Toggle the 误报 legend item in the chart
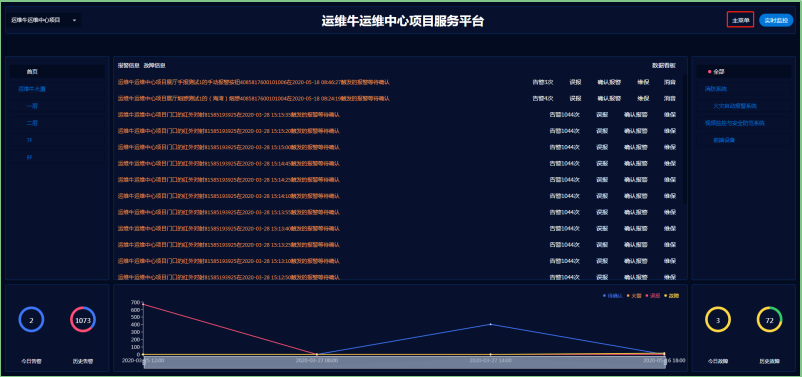The width and height of the screenshot is (802, 377). (x=652, y=296)
